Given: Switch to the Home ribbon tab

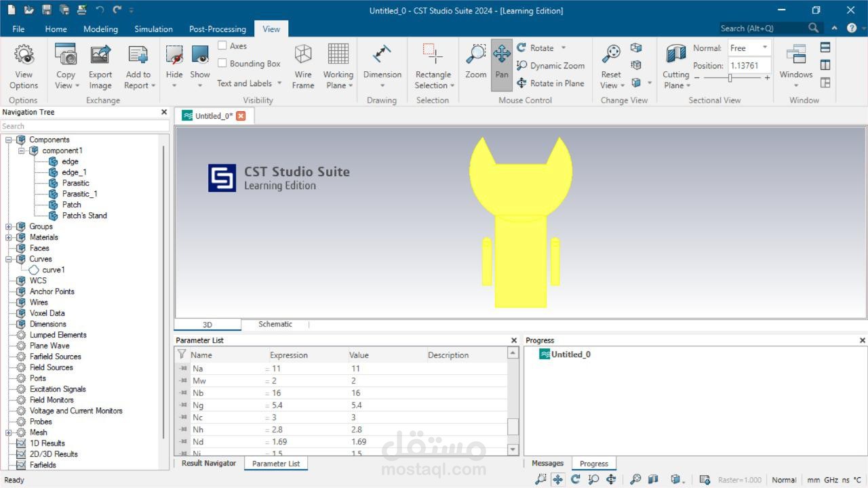Looking at the screenshot, I should click(x=56, y=29).
